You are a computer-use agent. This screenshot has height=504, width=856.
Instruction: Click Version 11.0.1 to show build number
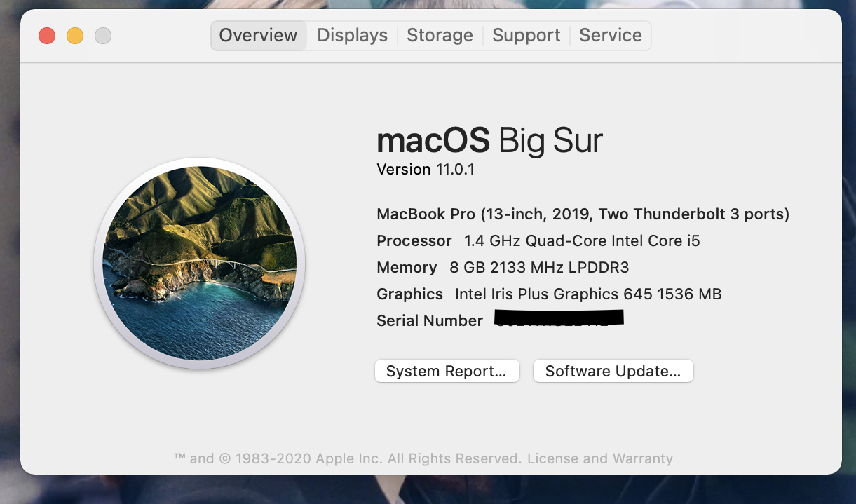[426, 170]
